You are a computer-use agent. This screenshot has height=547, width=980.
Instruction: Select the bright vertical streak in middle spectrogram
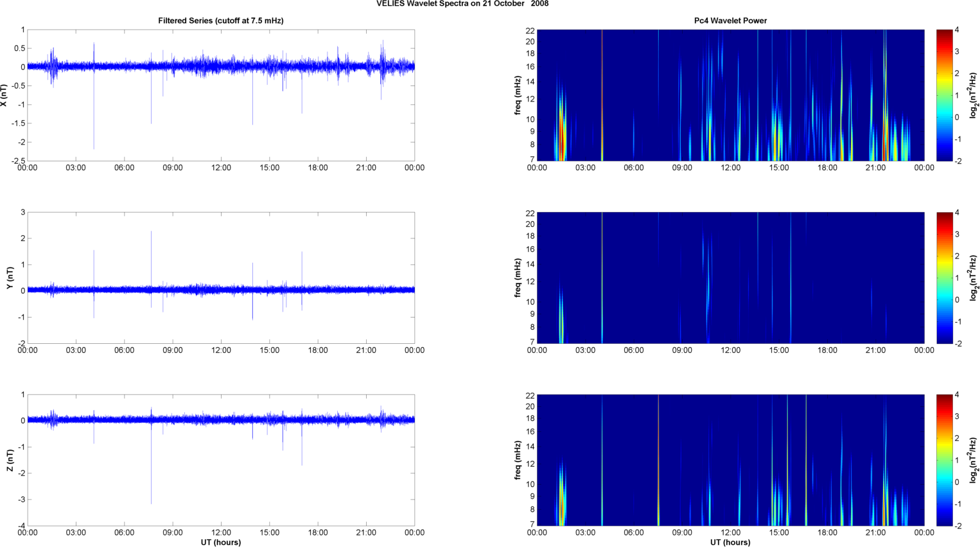pos(602,278)
